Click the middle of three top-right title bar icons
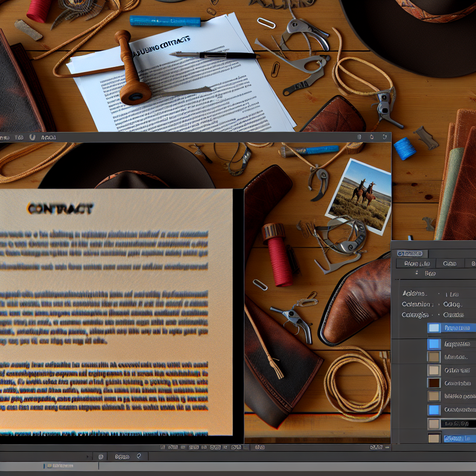This screenshot has width=476, height=476. (371, 137)
